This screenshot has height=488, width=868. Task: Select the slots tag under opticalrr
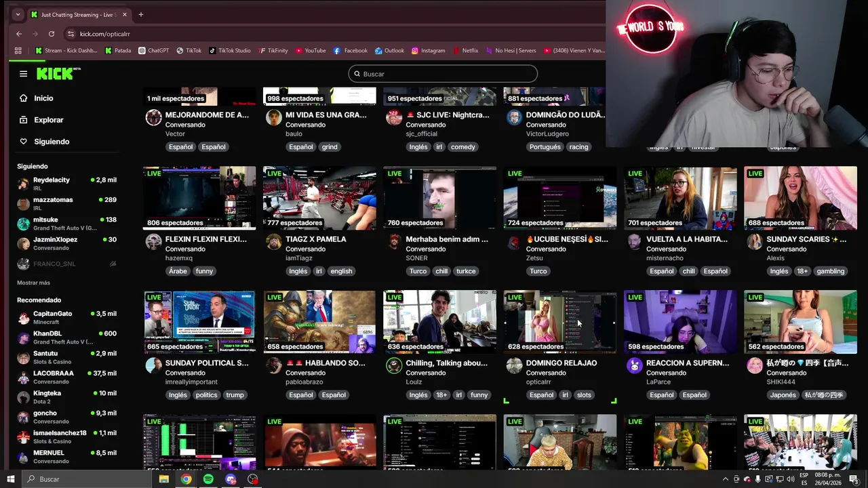point(584,395)
